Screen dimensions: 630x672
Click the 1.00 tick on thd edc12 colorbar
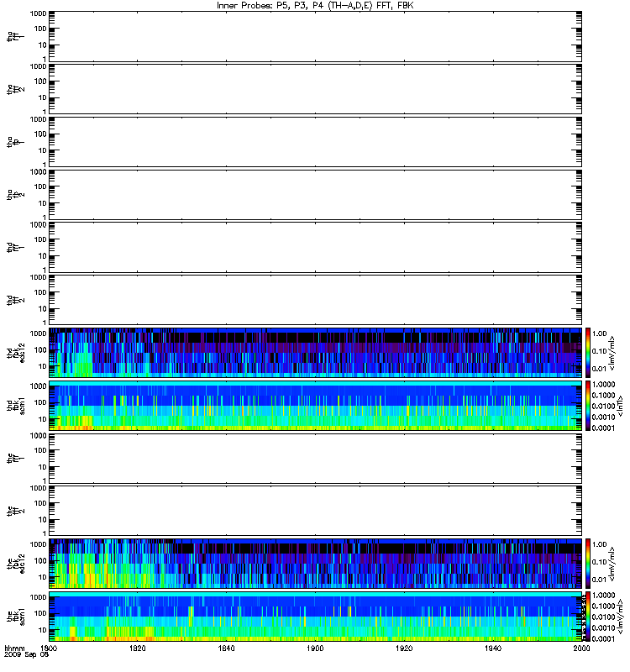[x=599, y=333]
